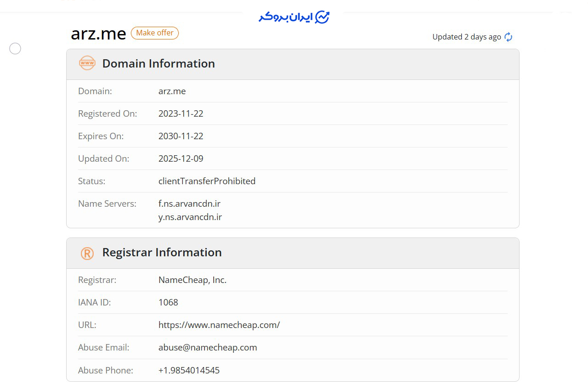Screen dimensions: 588x390
Task: Click the IANA ID value 1068
Action: click(168, 302)
